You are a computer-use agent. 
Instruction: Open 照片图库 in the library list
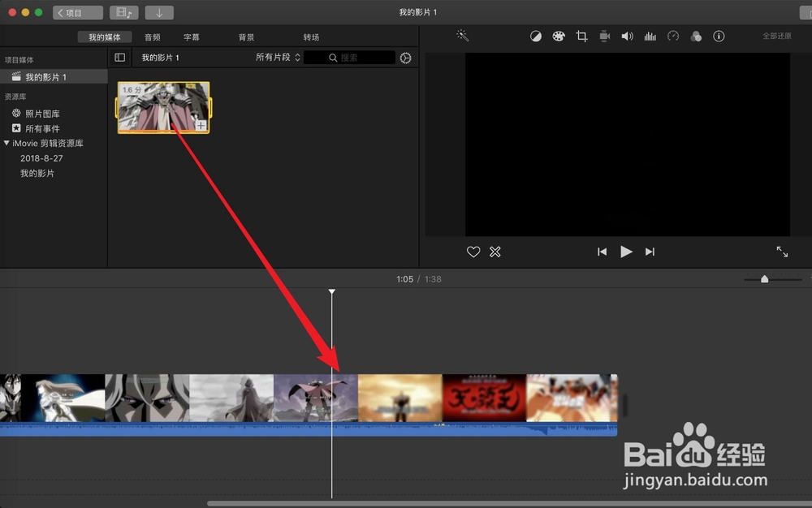click(42, 114)
